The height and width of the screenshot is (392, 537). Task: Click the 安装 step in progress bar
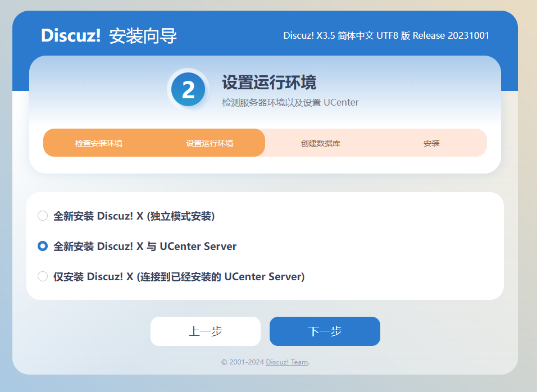tap(431, 143)
